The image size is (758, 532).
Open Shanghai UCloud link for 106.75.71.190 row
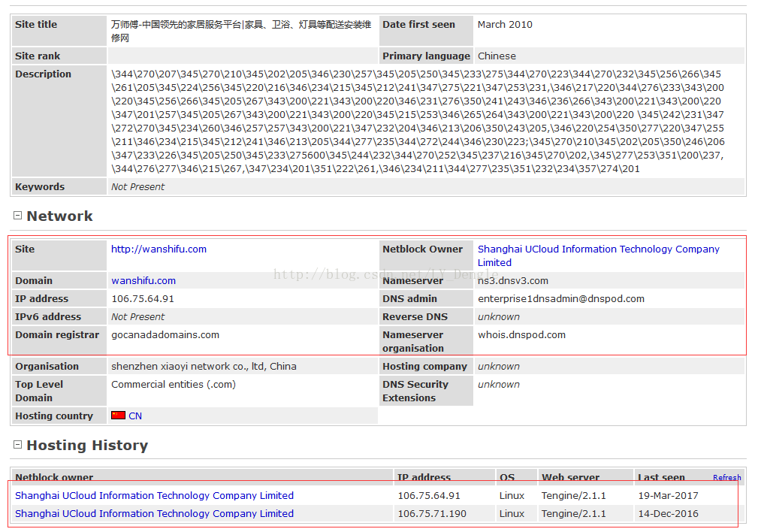tap(154, 513)
